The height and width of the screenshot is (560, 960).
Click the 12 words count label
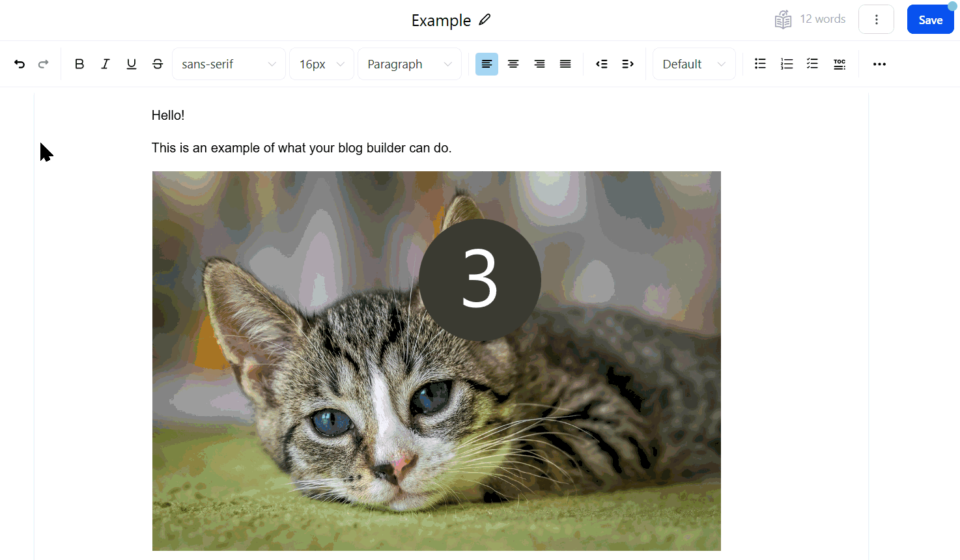tap(823, 19)
